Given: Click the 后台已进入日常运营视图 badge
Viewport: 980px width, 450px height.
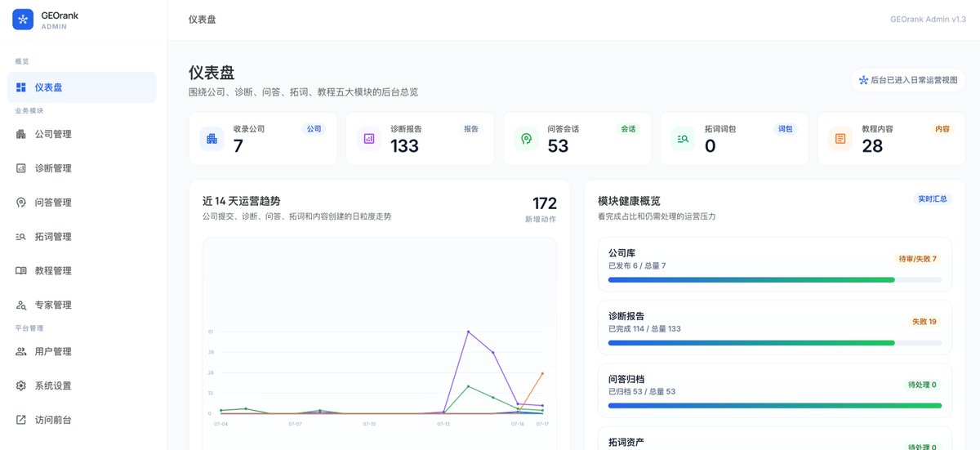Looking at the screenshot, I should coord(908,80).
